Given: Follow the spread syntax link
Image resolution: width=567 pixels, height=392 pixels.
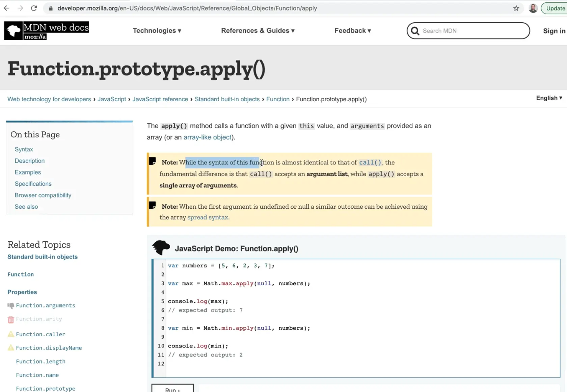Looking at the screenshot, I should point(208,217).
